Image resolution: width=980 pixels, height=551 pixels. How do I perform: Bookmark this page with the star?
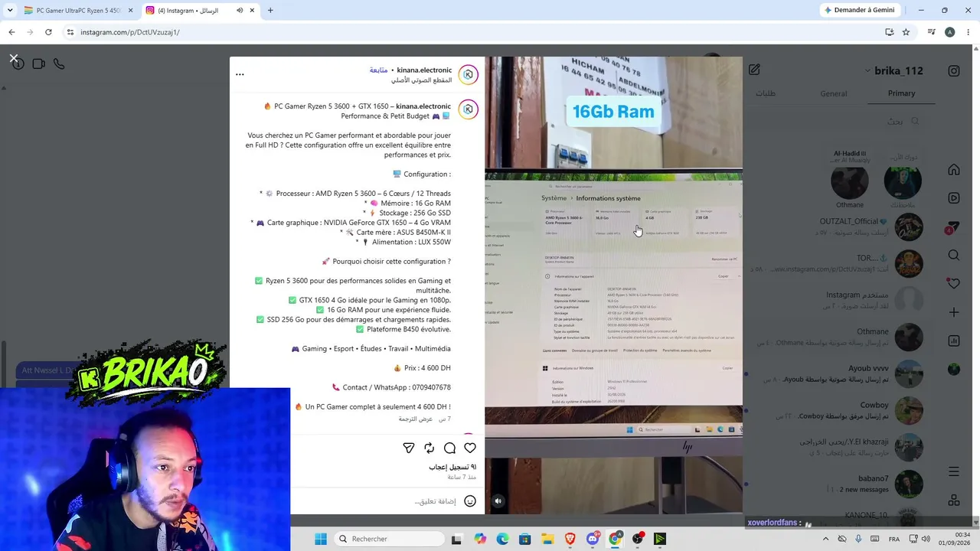pyautogui.click(x=906, y=32)
